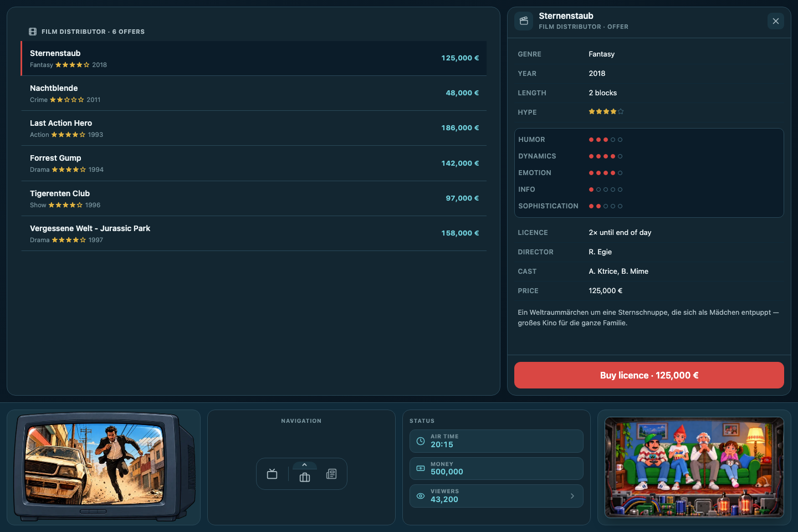Click the Money banknote icon

click(421, 468)
